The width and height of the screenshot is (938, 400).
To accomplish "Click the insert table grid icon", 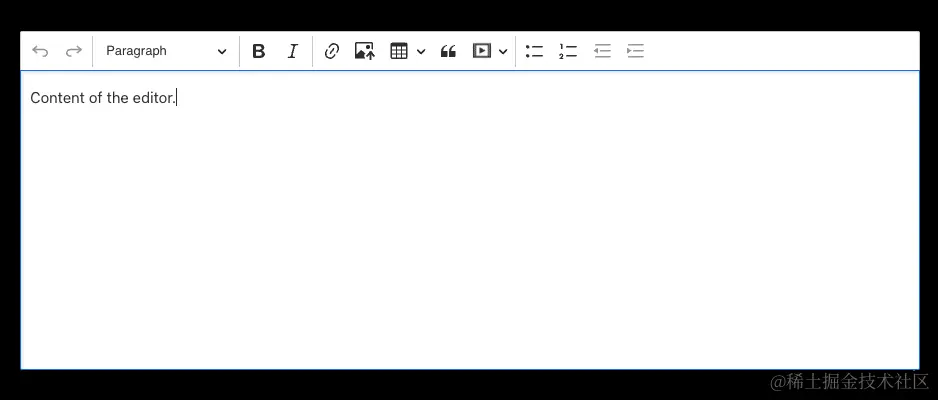I will point(398,51).
